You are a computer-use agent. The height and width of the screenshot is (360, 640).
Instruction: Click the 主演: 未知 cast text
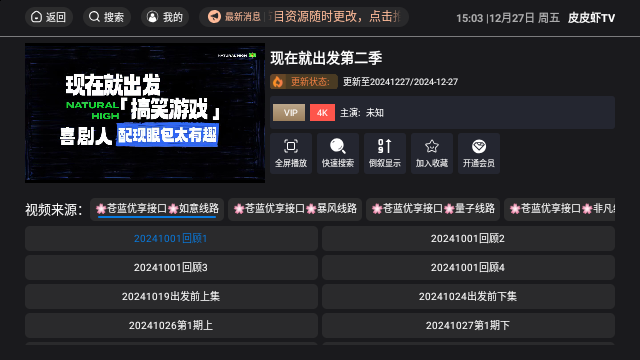click(362, 113)
